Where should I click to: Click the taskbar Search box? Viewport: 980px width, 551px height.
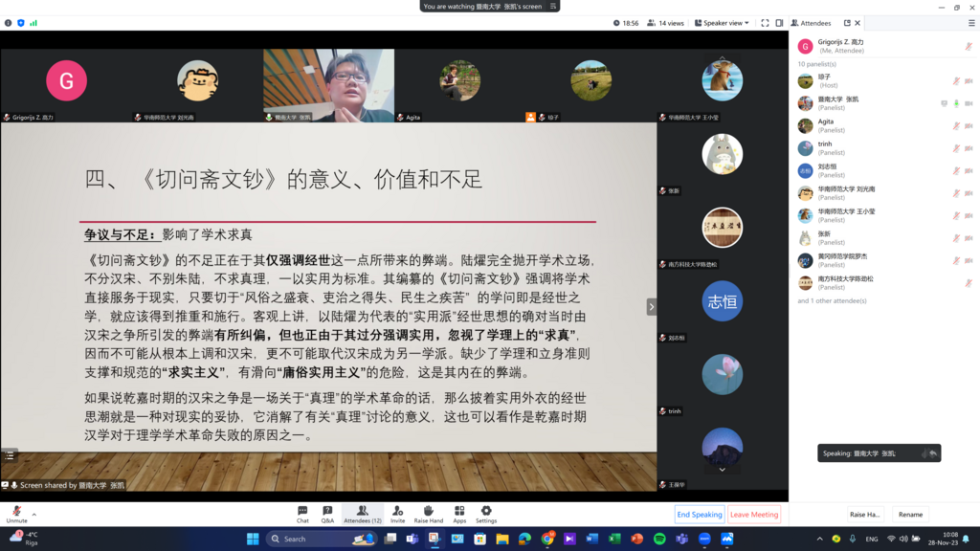pos(322,539)
